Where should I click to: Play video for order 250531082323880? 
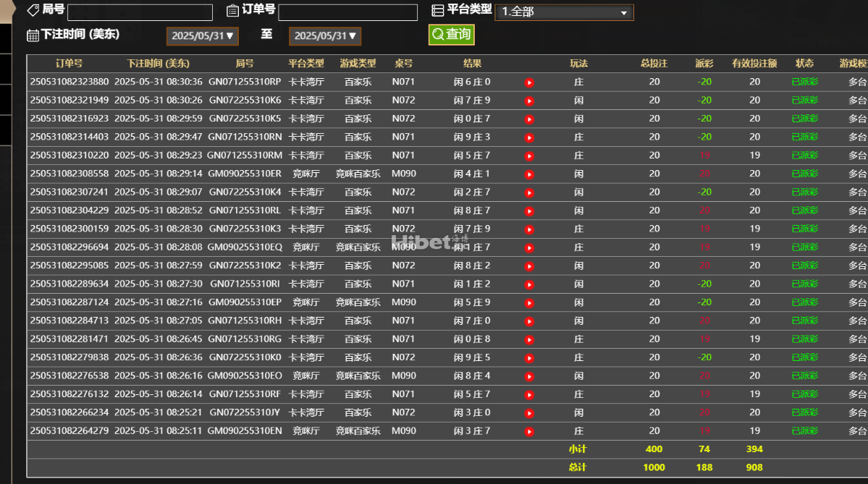[529, 82]
